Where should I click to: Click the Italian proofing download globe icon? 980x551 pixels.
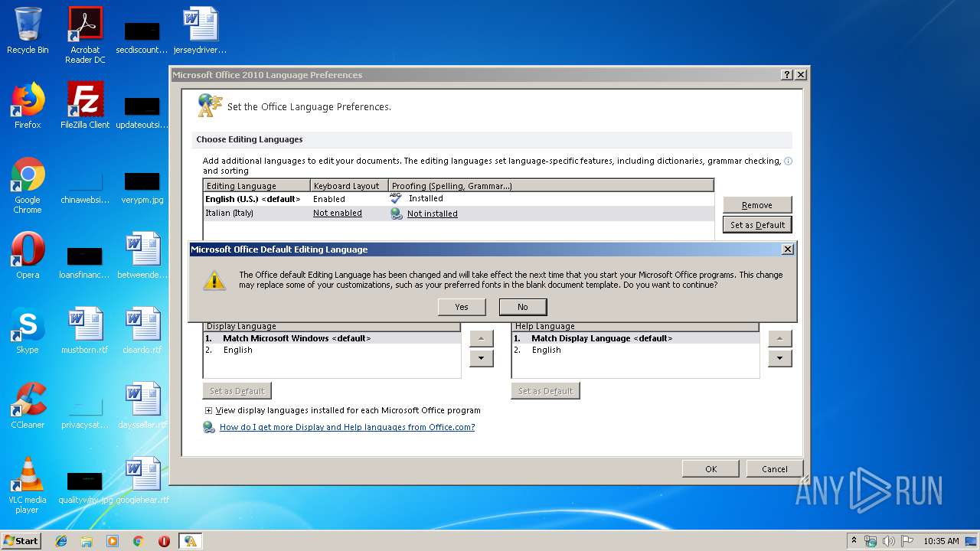[x=397, y=214]
